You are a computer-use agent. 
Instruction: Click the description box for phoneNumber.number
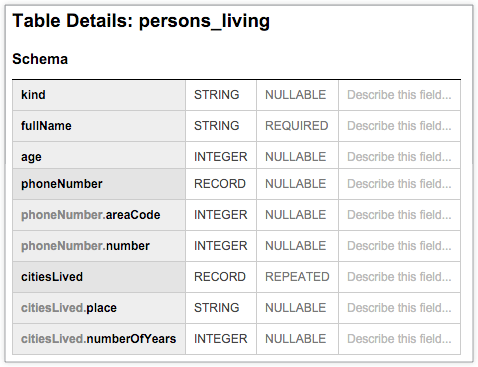(x=399, y=246)
